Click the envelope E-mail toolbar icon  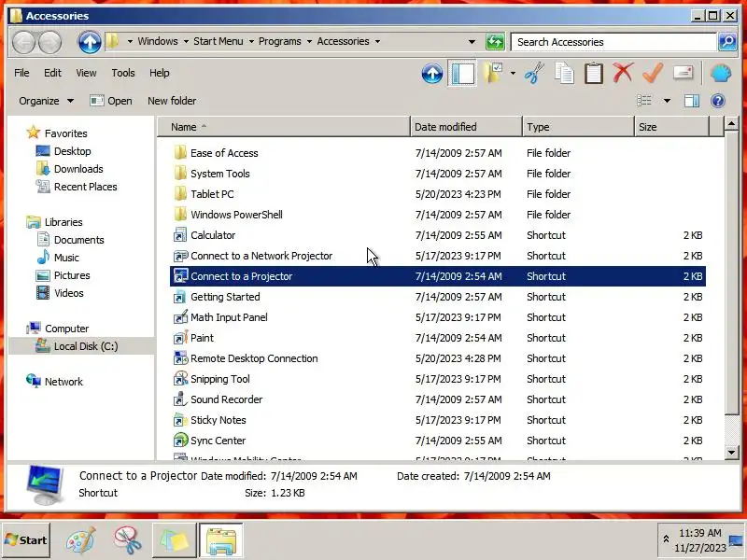coord(683,73)
